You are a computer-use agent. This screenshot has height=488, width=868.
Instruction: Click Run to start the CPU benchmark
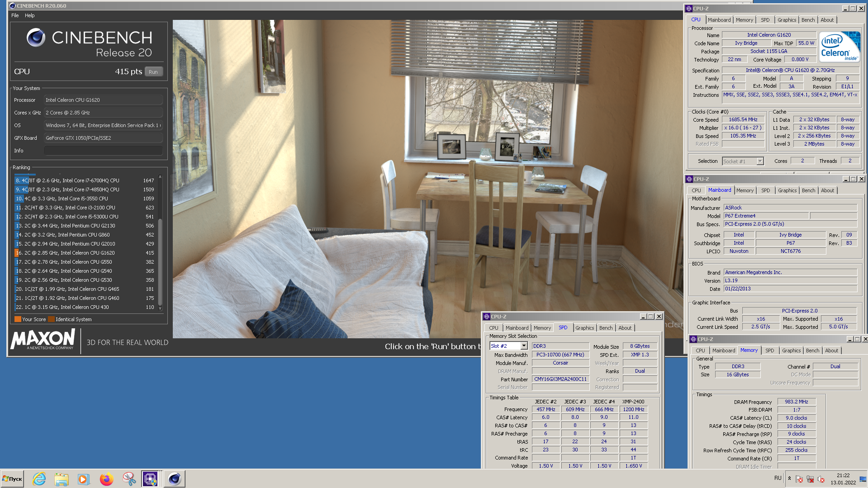pyautogui.click(x=153, y=72)
